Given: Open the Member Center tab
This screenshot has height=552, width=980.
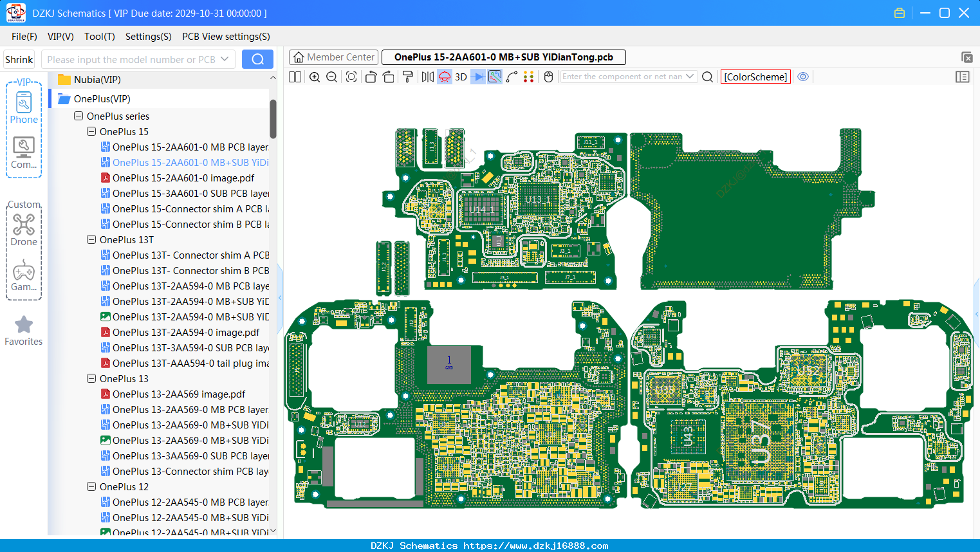Looking at the screenshot, I should 334,57.
